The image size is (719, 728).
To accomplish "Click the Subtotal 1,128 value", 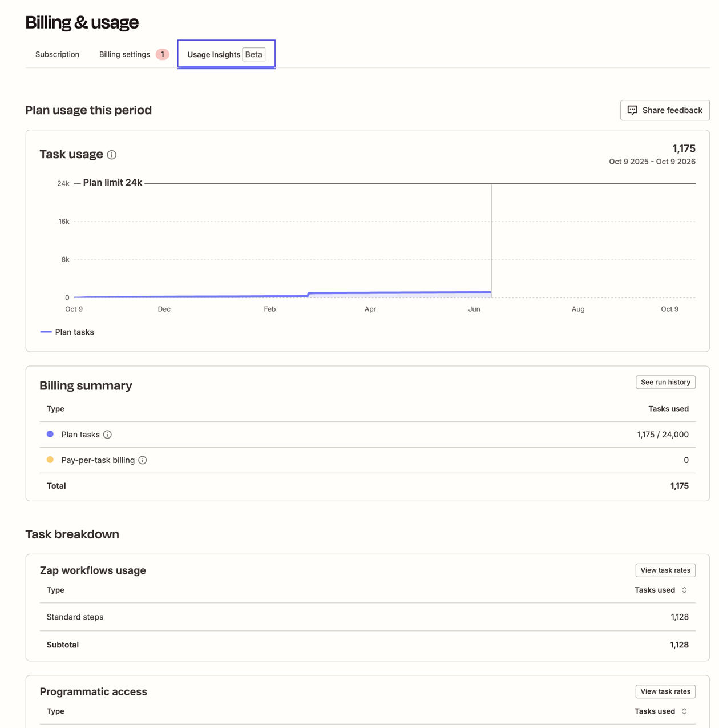I will (x=679, y=645).
